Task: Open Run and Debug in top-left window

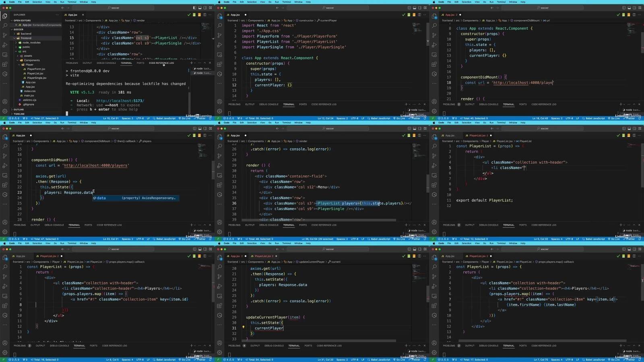Action: 5,45
